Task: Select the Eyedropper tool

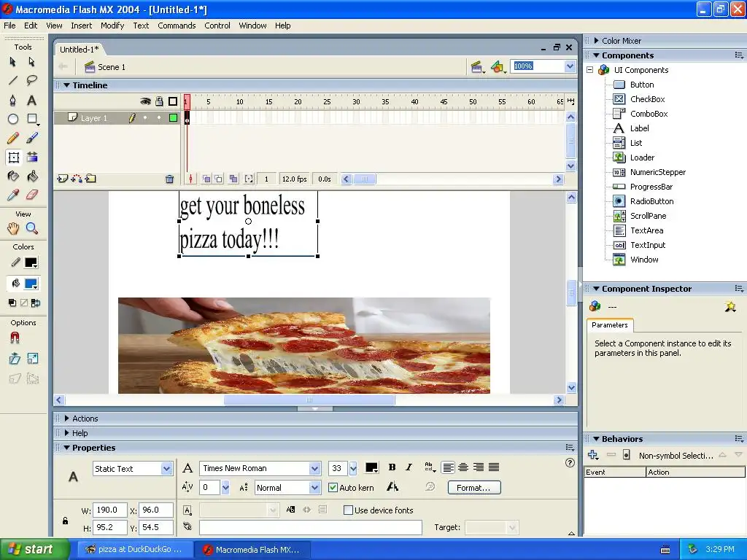Action: (x=13, y=195)
